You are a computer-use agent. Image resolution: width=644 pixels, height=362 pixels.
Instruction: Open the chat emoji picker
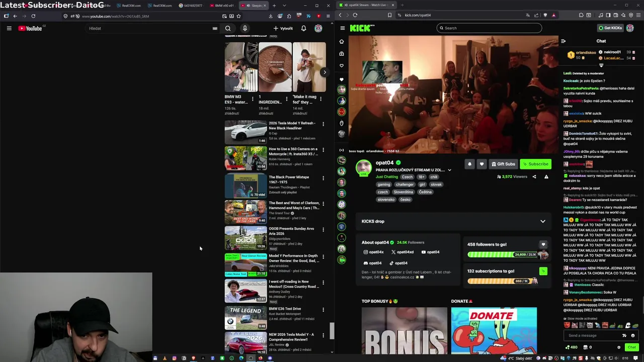click(633, 335)
